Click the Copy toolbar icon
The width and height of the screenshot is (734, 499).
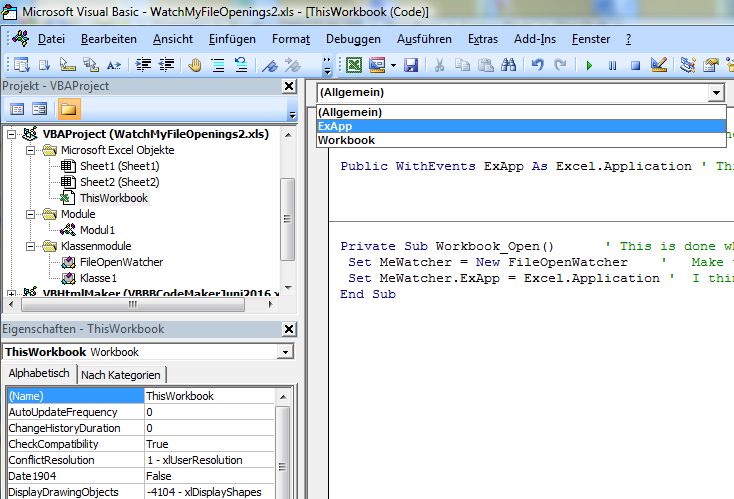click(462, 65)
